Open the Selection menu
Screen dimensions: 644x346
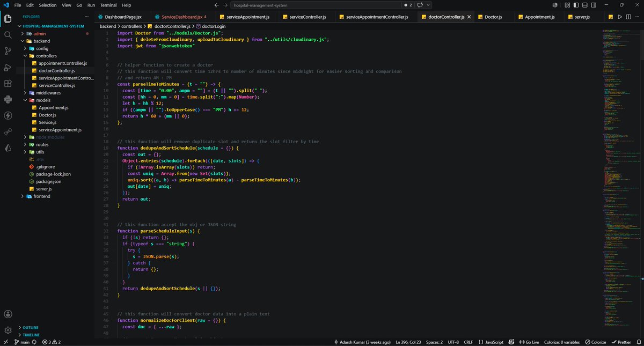click(48, 5)
